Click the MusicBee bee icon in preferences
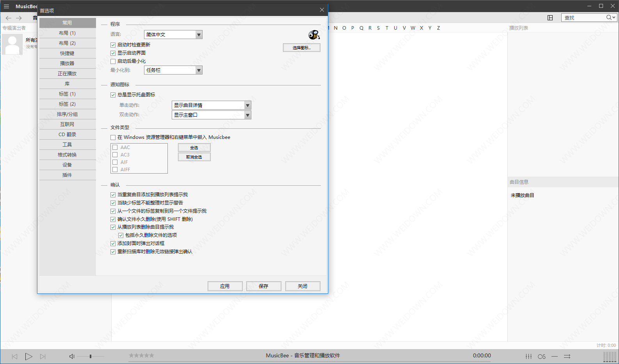The image size is (619, 364). (314, 35)
